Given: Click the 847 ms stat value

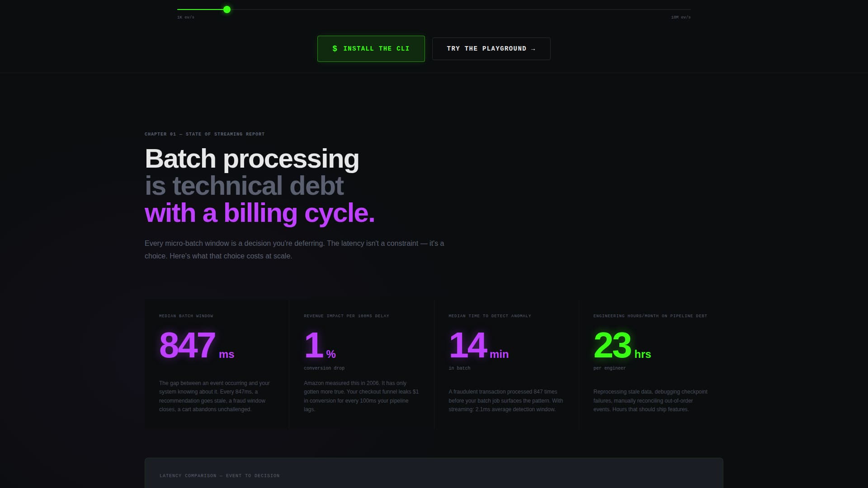Looking at the screenshot, I should (x=197, y=345).
